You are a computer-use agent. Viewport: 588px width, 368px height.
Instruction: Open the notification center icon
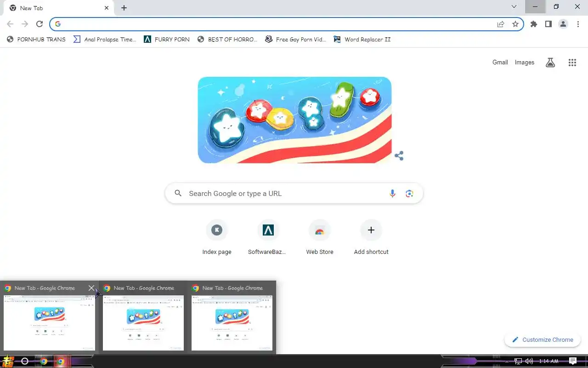pos(573,361)
